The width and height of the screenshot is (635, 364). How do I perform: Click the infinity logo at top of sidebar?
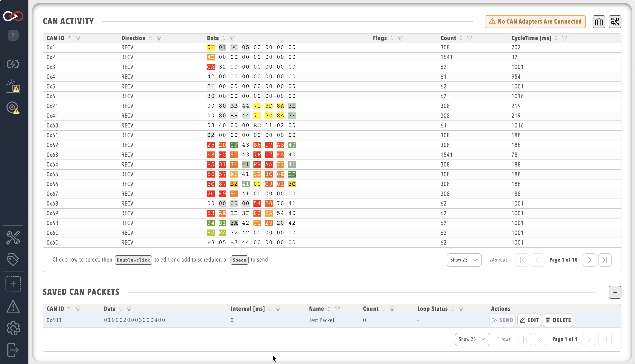13,16
